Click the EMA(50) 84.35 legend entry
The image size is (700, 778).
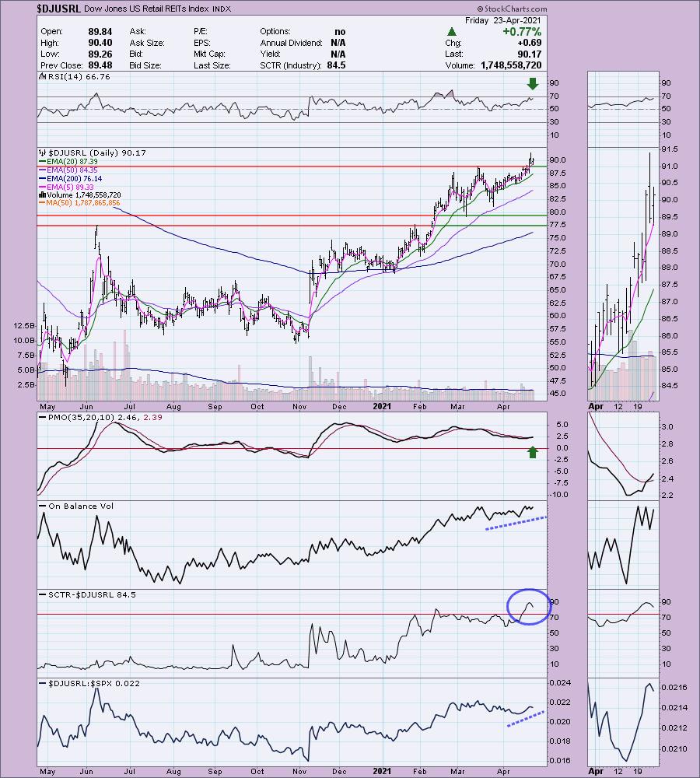coord(72,170)
